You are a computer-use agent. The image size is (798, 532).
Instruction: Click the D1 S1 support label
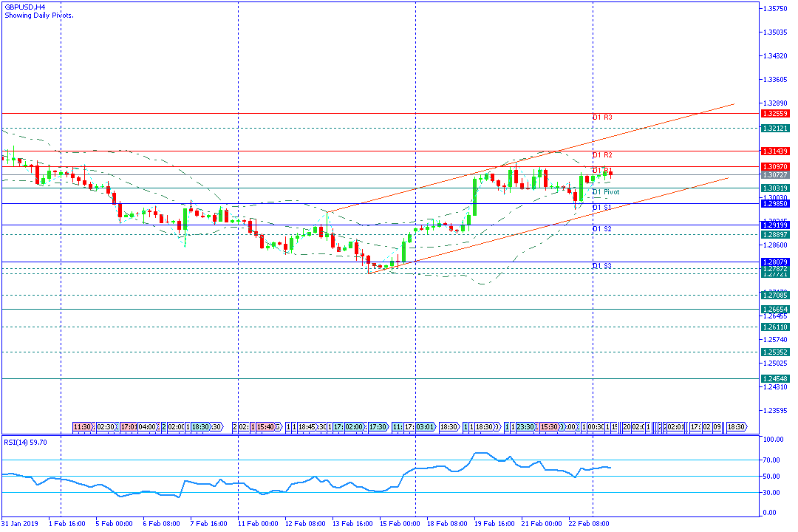tap(601, 208)
